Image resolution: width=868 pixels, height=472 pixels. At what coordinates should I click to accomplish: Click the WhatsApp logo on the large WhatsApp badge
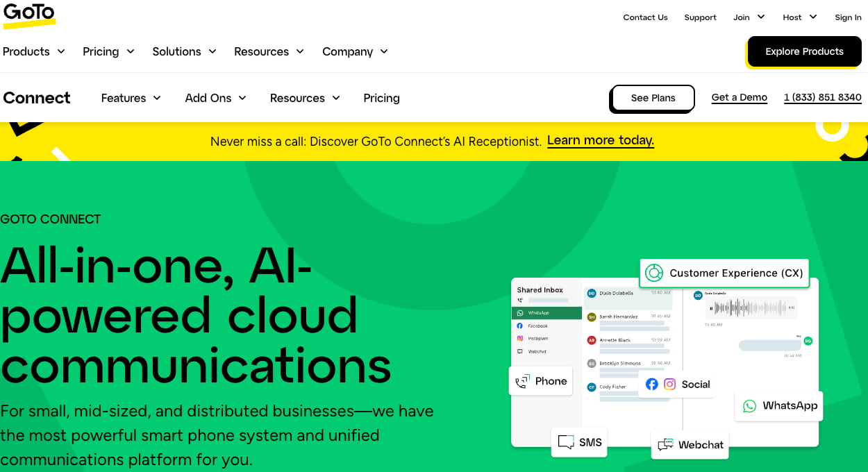(749, 406)
